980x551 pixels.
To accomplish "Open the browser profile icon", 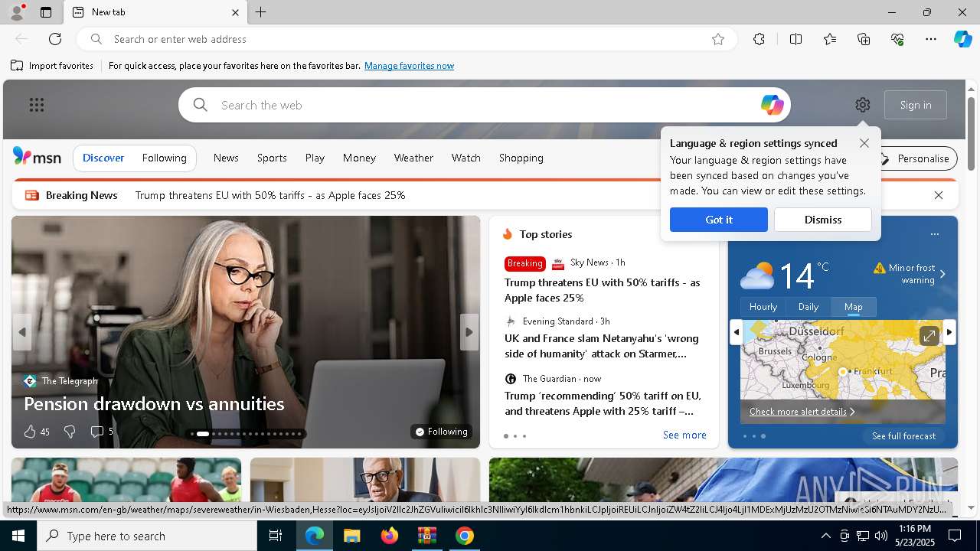I will [x=17, y=11].
